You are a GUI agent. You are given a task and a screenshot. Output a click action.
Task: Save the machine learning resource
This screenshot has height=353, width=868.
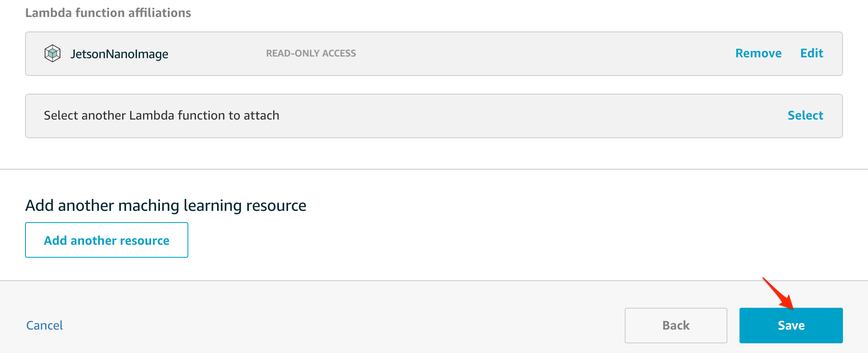click(x=791, y=326)
